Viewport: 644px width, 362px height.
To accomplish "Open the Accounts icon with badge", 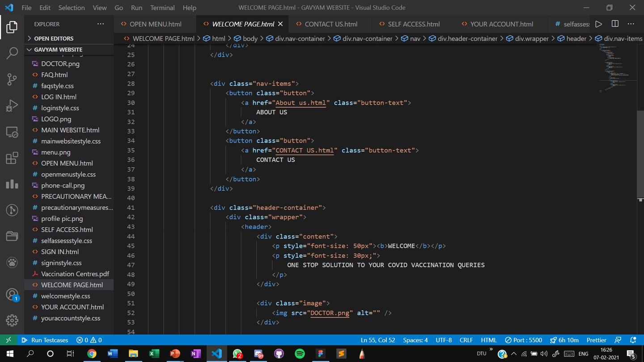I will [12, 295].
